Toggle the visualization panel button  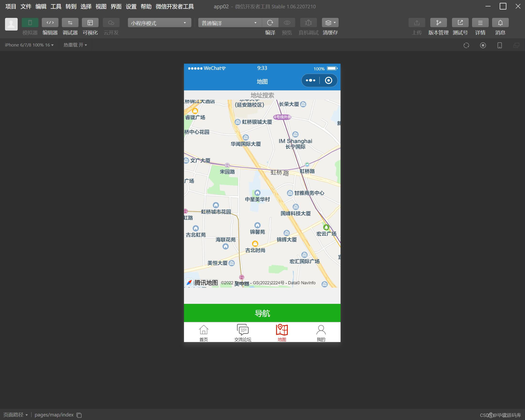pyautogui.click(x=90, y=23)
